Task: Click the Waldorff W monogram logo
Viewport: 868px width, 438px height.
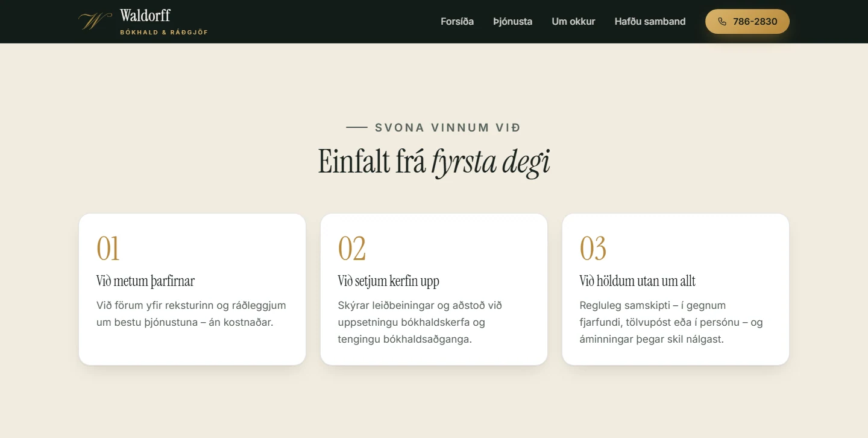Action: (95, 21)
